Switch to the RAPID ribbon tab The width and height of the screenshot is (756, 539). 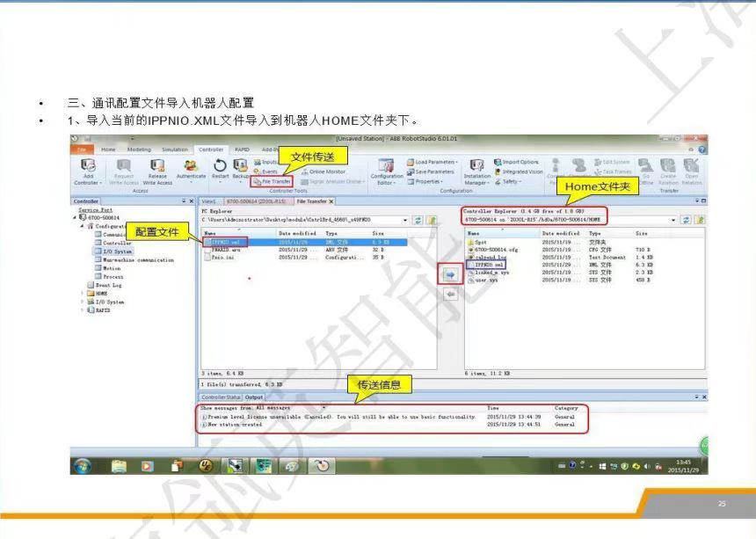tap(242, 149)
